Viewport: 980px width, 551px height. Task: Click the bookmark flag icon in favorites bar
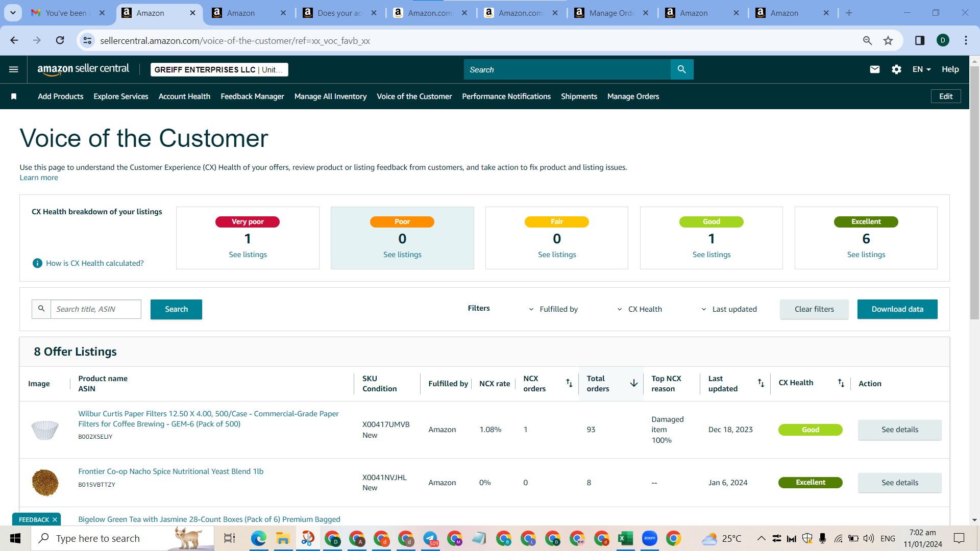(x=14, y=96)
